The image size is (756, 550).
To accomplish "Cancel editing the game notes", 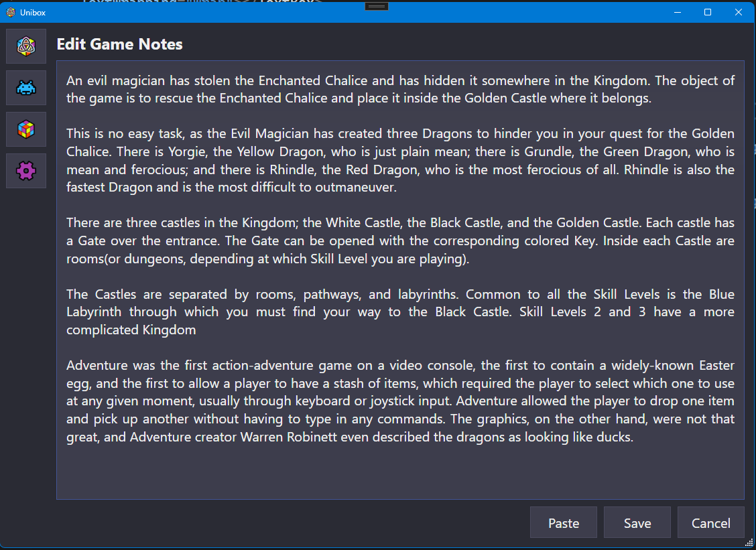I will tap(710, 523).
